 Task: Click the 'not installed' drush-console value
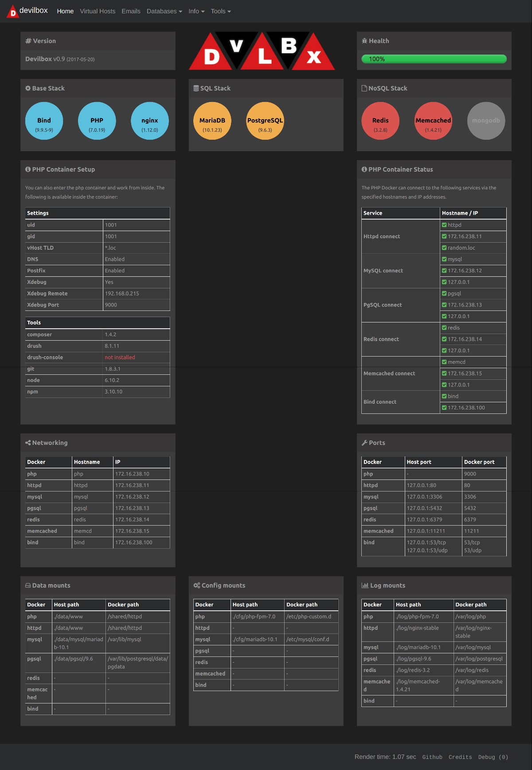[120, 357]
